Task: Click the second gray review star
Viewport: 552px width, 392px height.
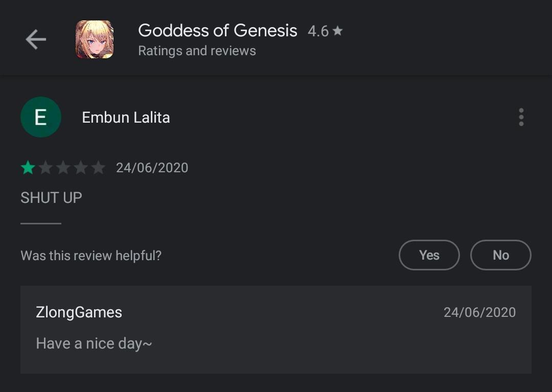Action: 45,168
